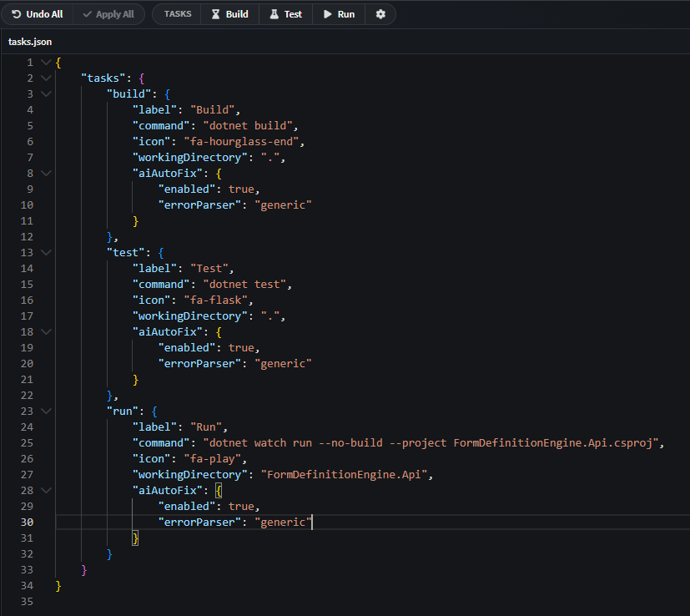Click the Apply All button
This screenshot has width=690, height=616.
[x=108, y=14]
